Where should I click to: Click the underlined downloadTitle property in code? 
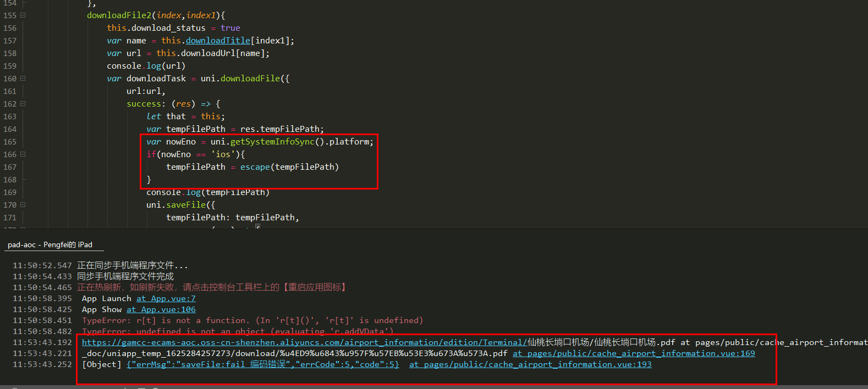tap(217, 41)
